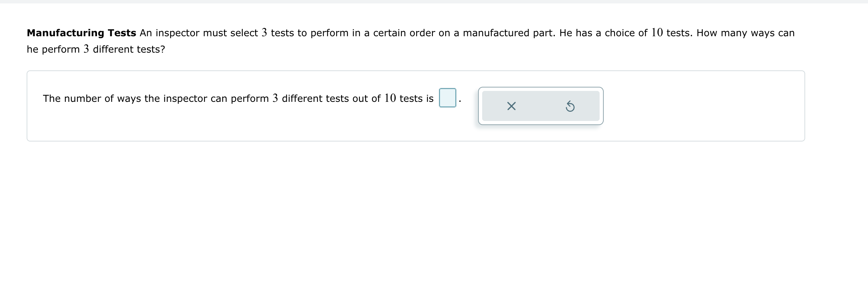Click "different tests?" ending the question
This screenshot has height=285, width=868.
(x=129, y=49)
